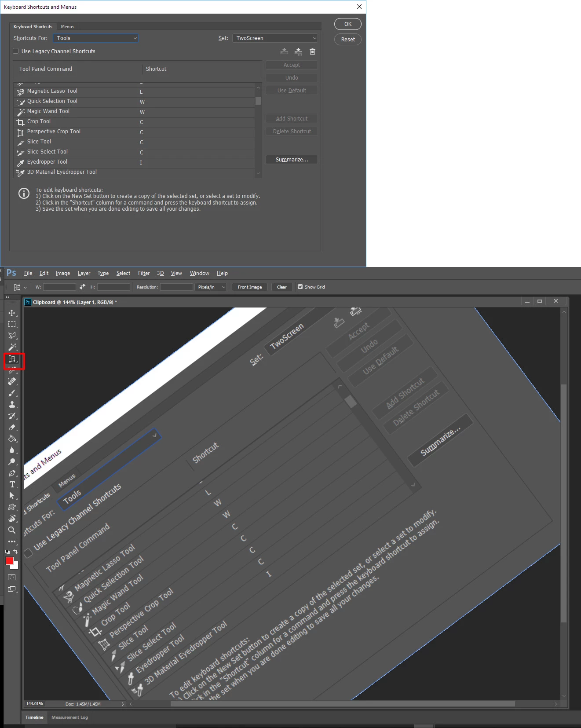This screenshot has width=581, height=728.
Task: Change screen mode icon in toolbar
Action: tap(12, 589)
